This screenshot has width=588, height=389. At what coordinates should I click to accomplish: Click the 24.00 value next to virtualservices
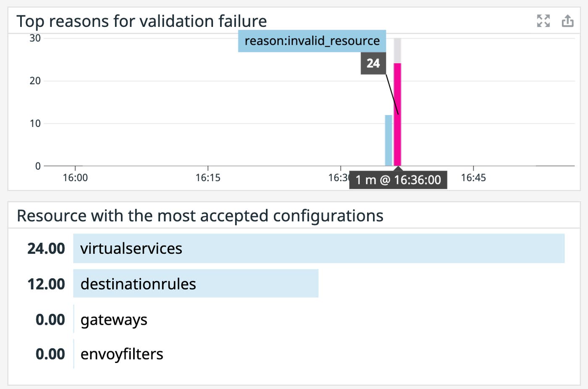46,248
